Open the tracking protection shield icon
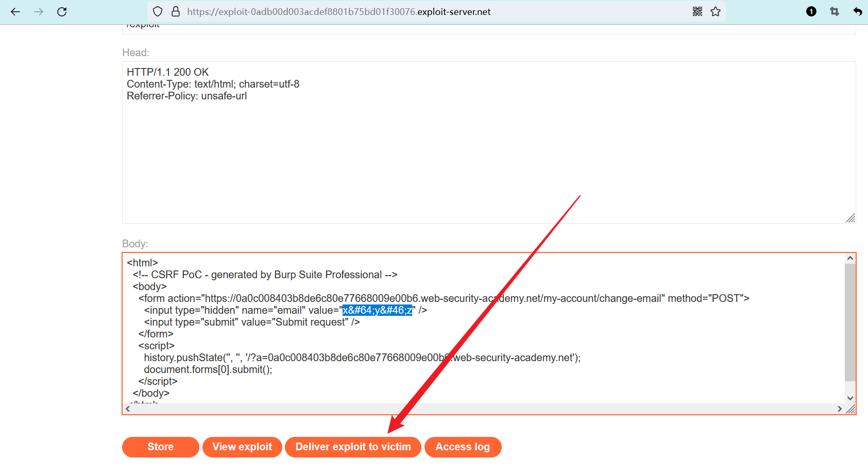The height and width of the screenshot is (475, 868). 158,11
